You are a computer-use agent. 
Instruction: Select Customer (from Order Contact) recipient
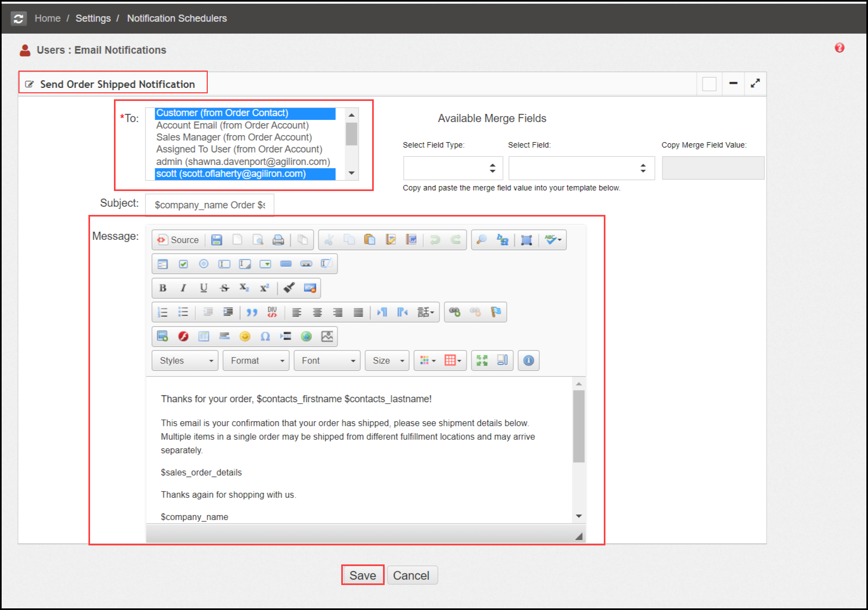point(245,113)
